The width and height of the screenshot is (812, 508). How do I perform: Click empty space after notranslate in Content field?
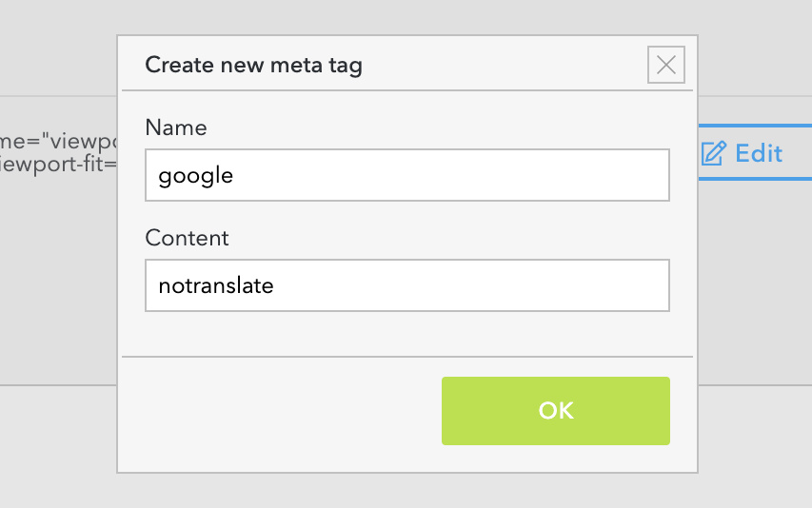tap(471, 285)
